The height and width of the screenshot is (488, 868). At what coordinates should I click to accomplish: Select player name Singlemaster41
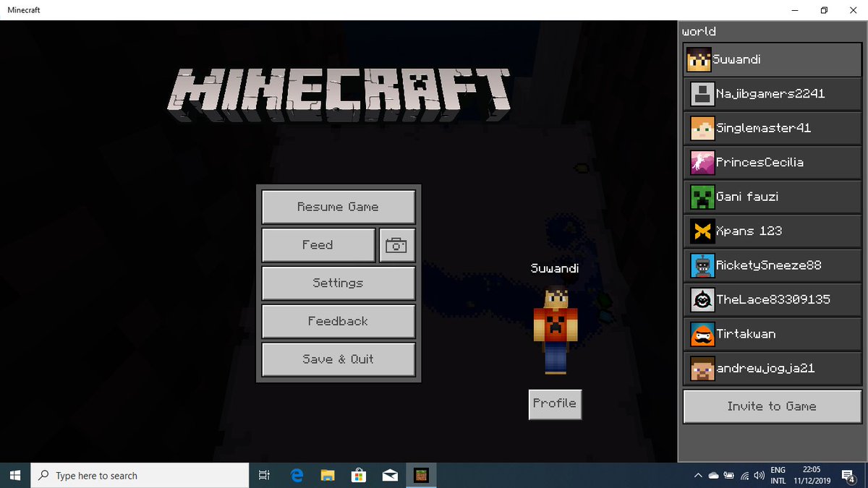coord(764,128)
